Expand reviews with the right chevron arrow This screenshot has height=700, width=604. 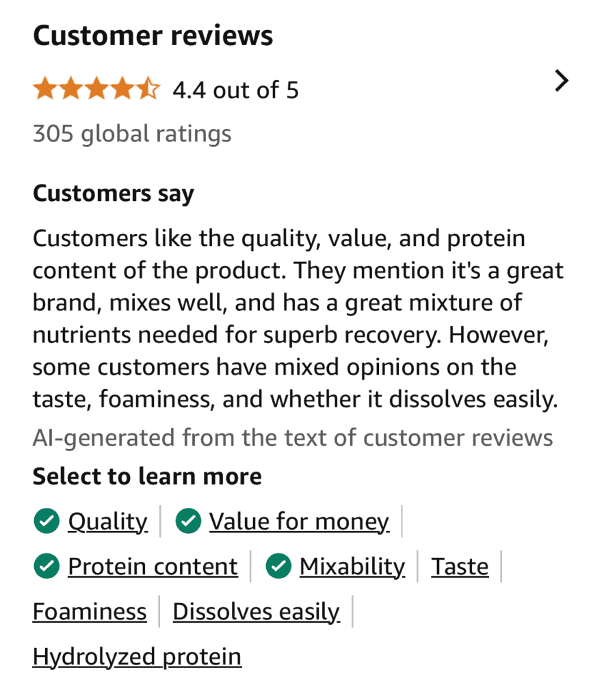pyautogui.click(x=562, y=81)
